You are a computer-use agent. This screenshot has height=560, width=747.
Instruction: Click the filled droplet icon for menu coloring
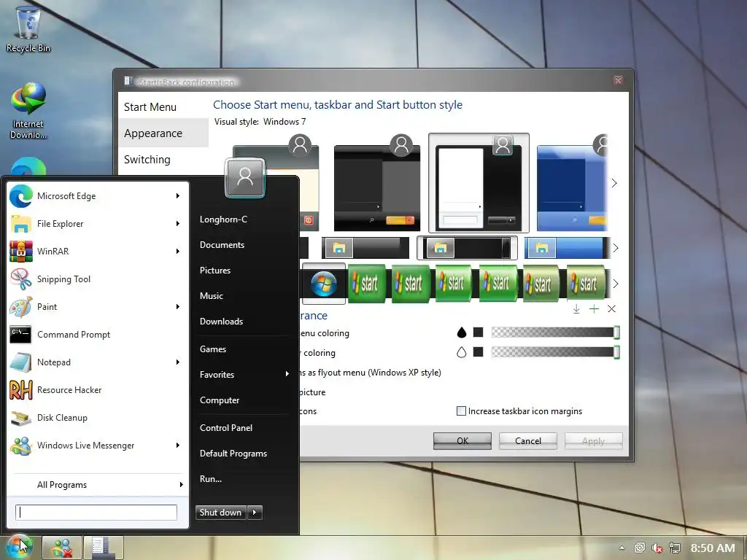click(x=462, y=332)
